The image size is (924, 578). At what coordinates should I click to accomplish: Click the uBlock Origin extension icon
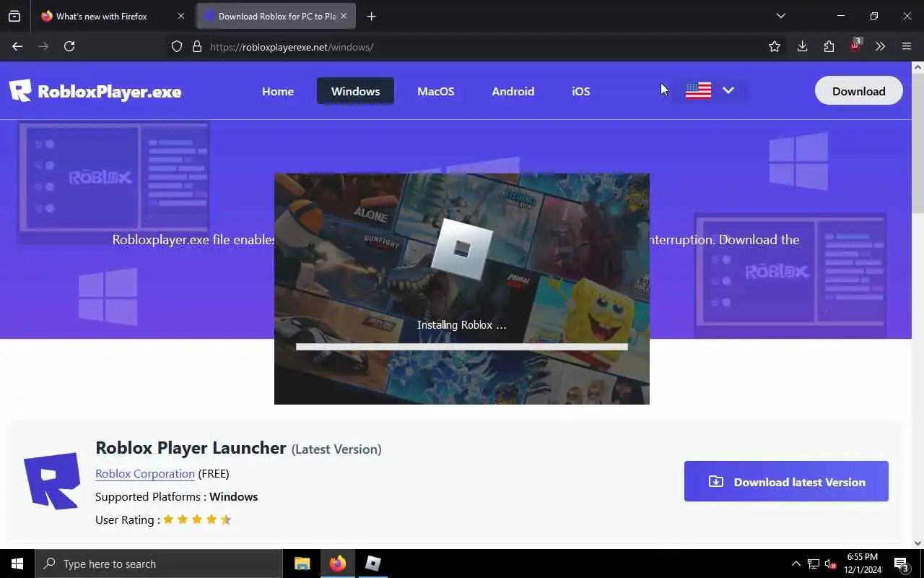855,46
